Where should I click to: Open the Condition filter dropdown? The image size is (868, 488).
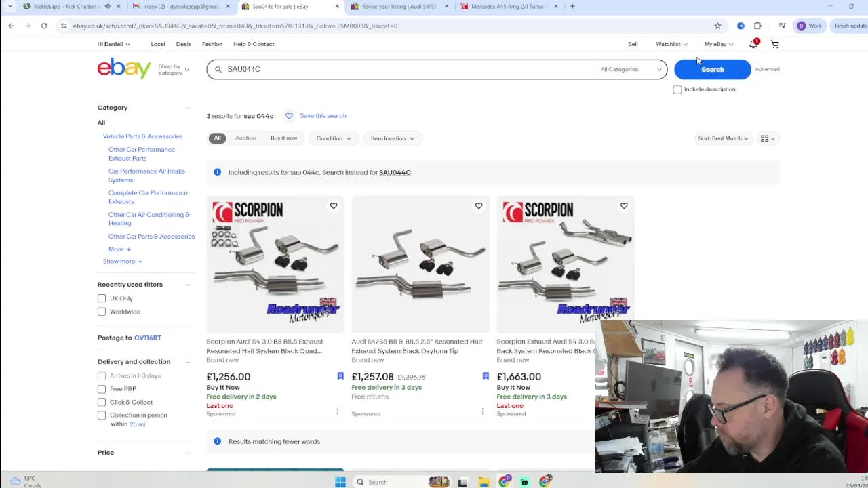(x=334, y=138)
